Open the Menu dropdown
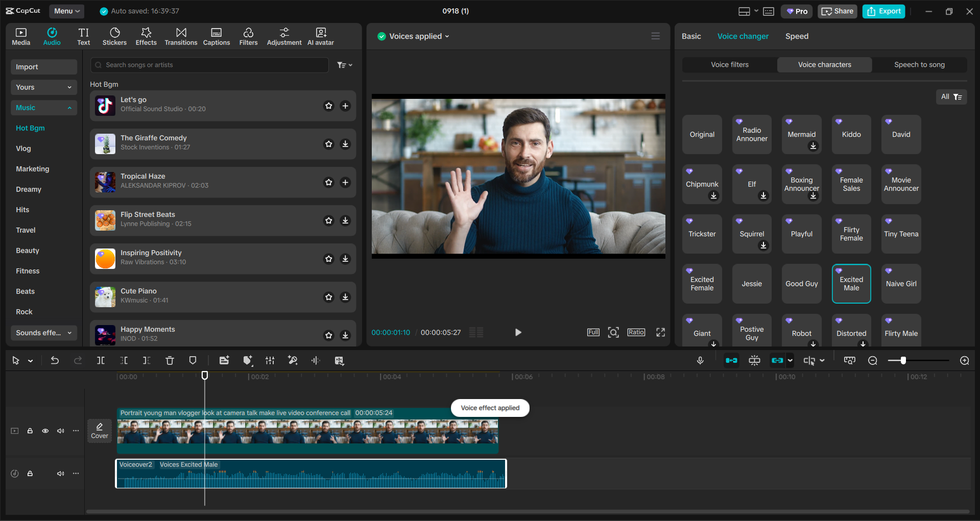Image resolution: width=980 pixels, height=521 pixels. [66, 11]
